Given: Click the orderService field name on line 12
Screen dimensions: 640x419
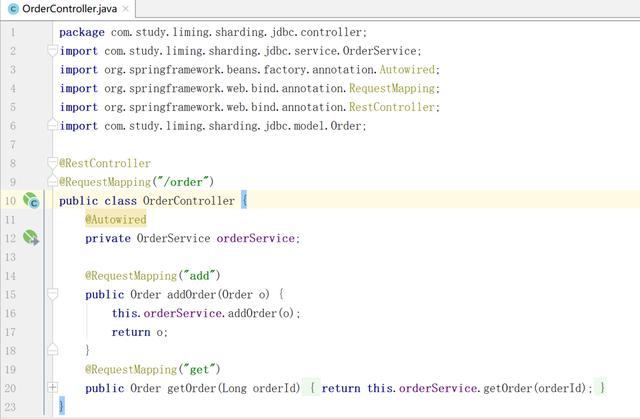Looking at the screenshot, I should (256, 238).
